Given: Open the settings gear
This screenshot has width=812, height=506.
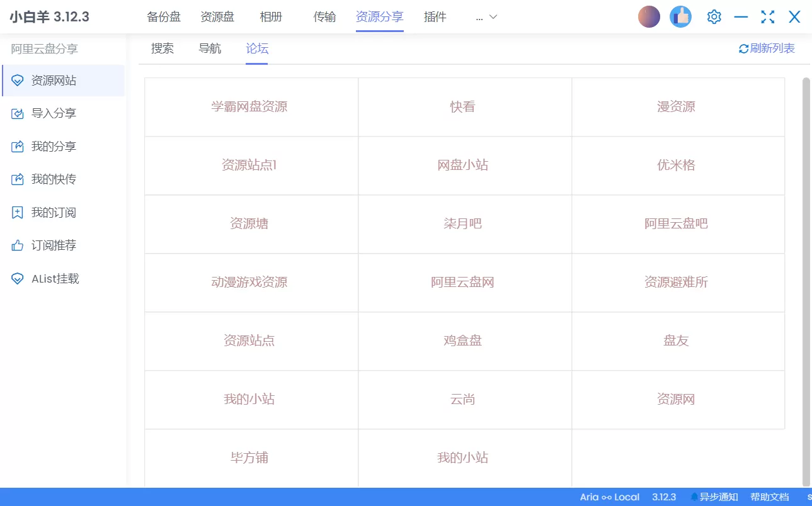Looking at the screenshot, I should [714, 16].
